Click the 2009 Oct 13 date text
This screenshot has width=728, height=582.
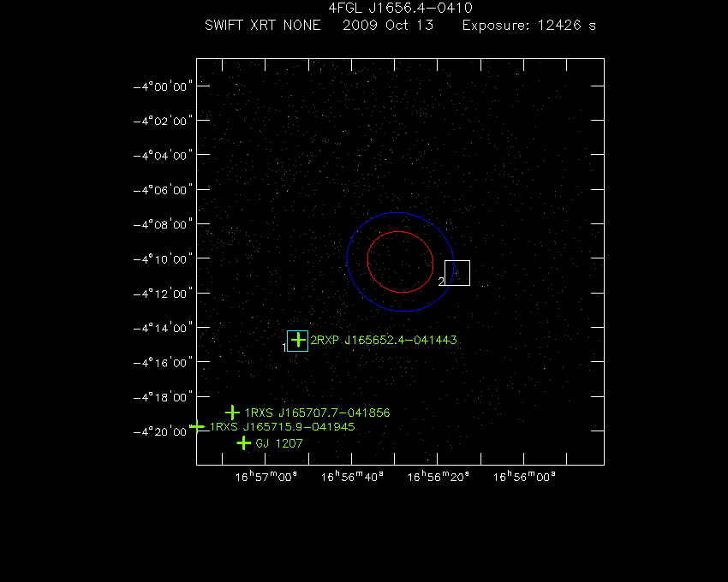pyautogui.click(x=388, y=25)
